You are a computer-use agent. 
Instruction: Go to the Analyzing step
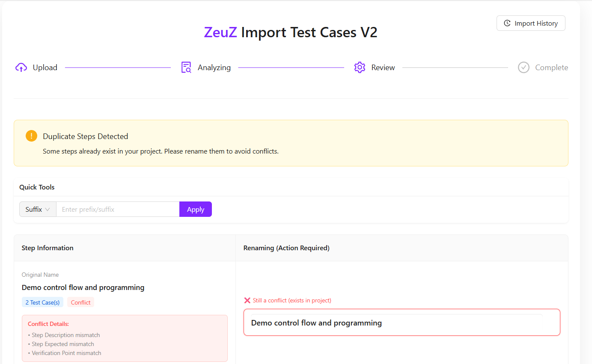click(x=214, y=68)
